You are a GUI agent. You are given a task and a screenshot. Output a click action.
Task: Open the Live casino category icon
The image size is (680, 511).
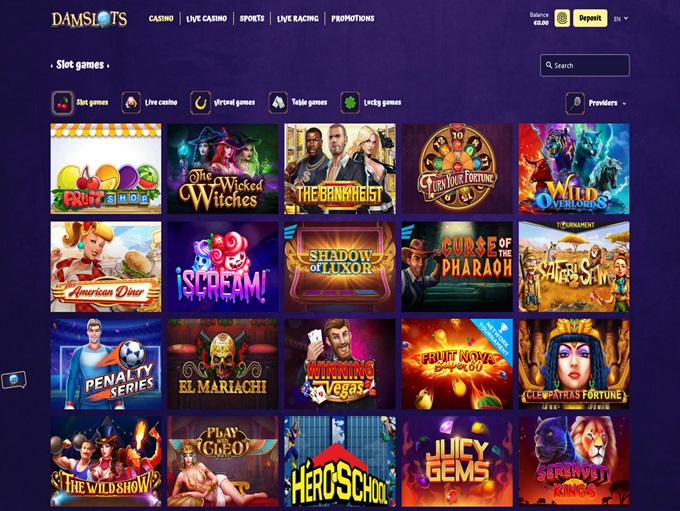pyautogui.click(x=131, y=103)
